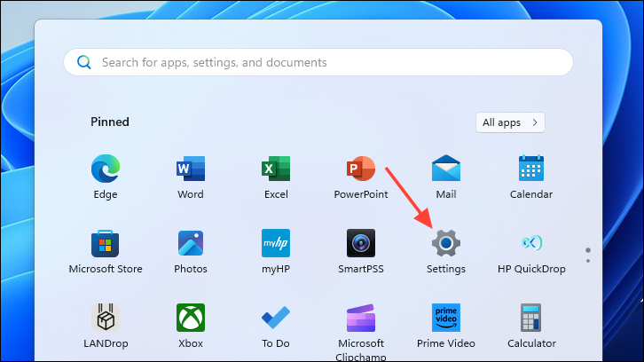Open Microsoft Clipchamp video editor

[361, 318]
